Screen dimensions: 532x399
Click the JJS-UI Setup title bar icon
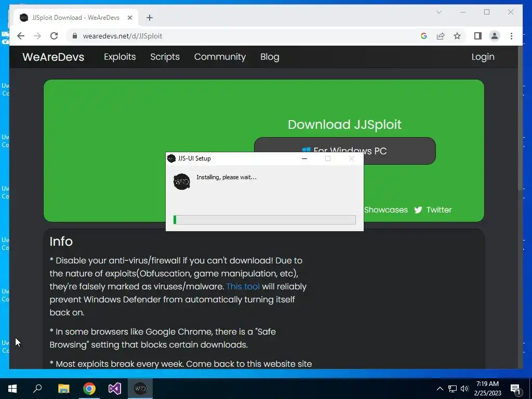pos(171,158)
